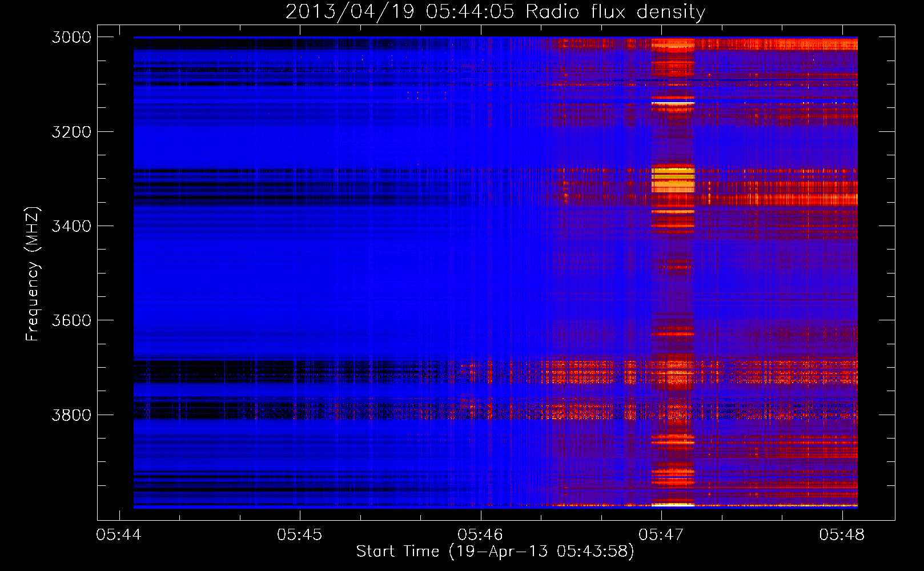Click the 3000 frequency axis label
Image resolution: width=924 pixels, height=571 pixels.
pyautogui.click(x=71, y=37)
